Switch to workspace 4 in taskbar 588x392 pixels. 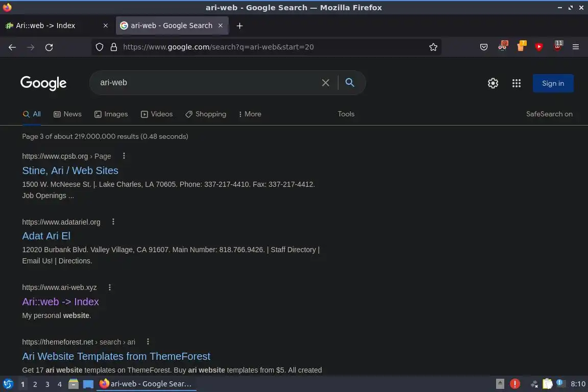(x=59, y=384)
